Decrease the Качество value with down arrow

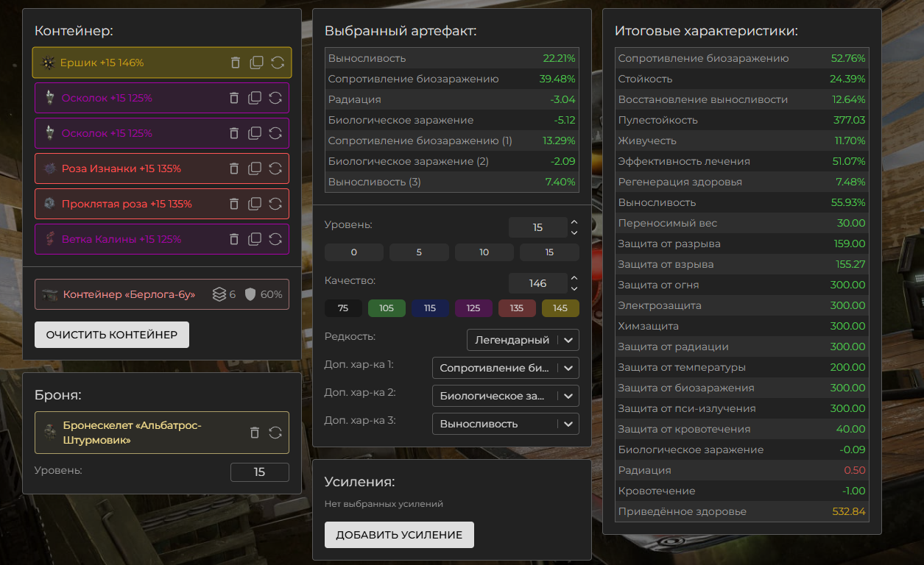pyautogui.click(x=574, y=288)
